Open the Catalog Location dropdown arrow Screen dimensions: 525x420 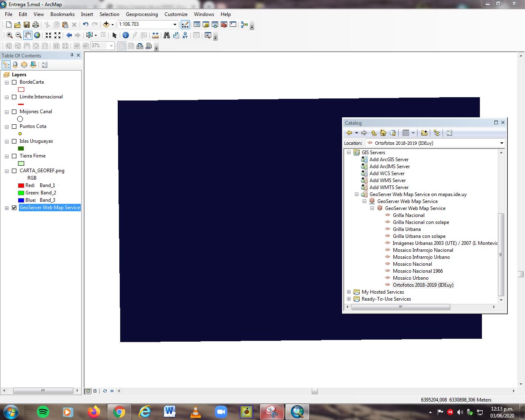(502, 143)
